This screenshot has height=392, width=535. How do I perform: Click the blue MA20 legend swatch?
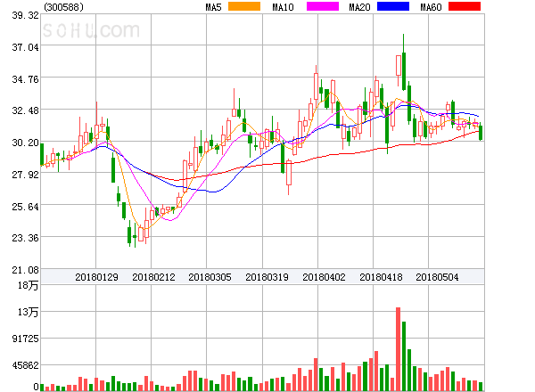(x=393, y=6)
